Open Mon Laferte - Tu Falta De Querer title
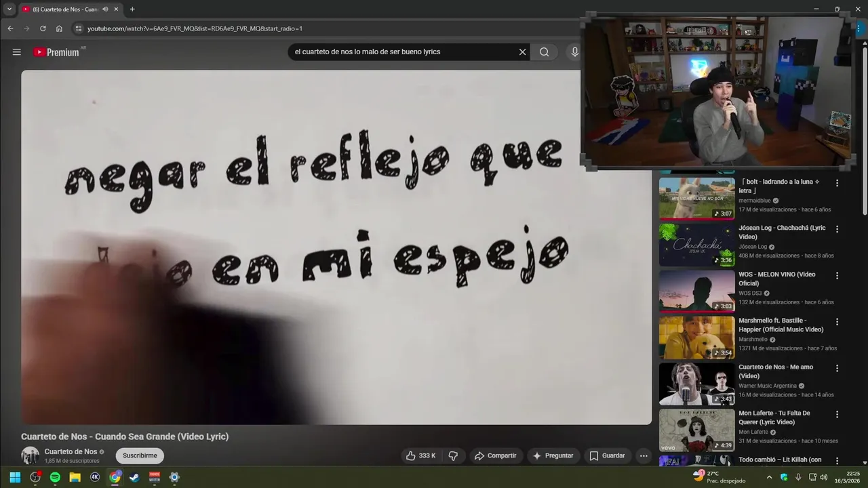Viewport: 868px width, 488px height. pyautogui.click(x=774, y=418)
